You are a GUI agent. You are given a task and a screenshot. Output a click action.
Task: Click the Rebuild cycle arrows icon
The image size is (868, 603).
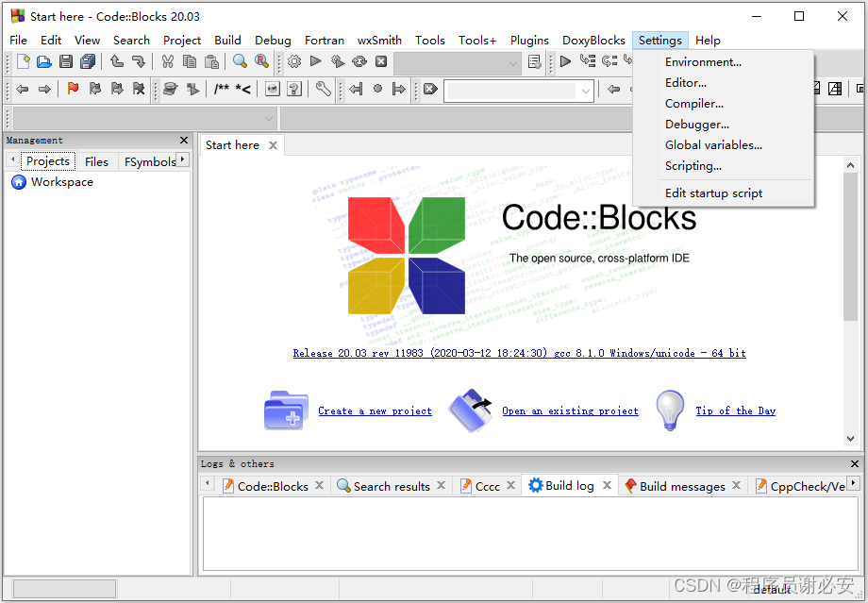(359, 61)
